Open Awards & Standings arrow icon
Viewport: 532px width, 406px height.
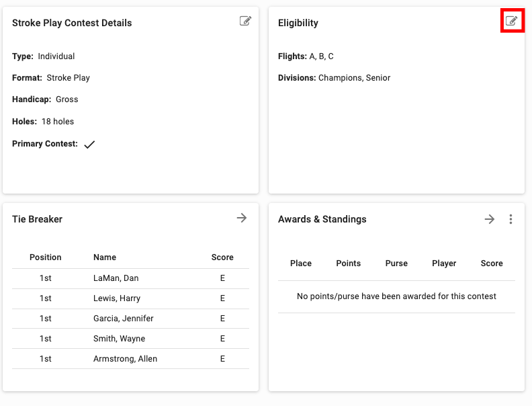(x=490, y=219)
